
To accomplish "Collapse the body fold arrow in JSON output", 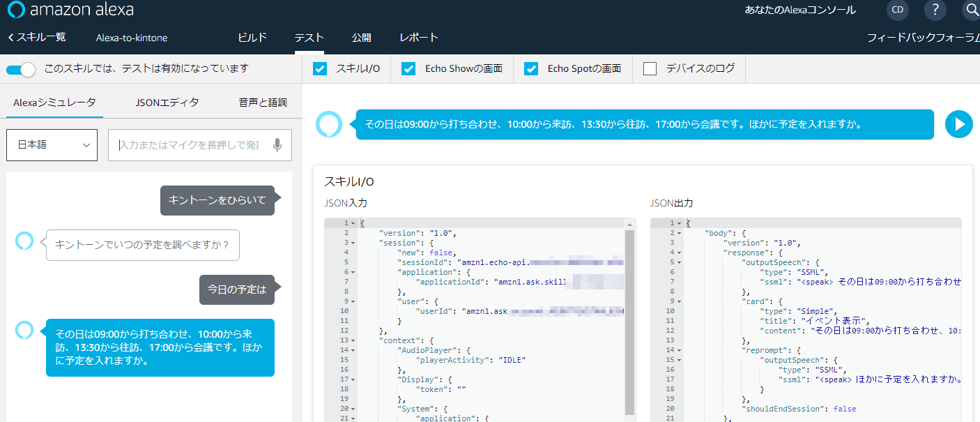I will [x=680, y=233].
